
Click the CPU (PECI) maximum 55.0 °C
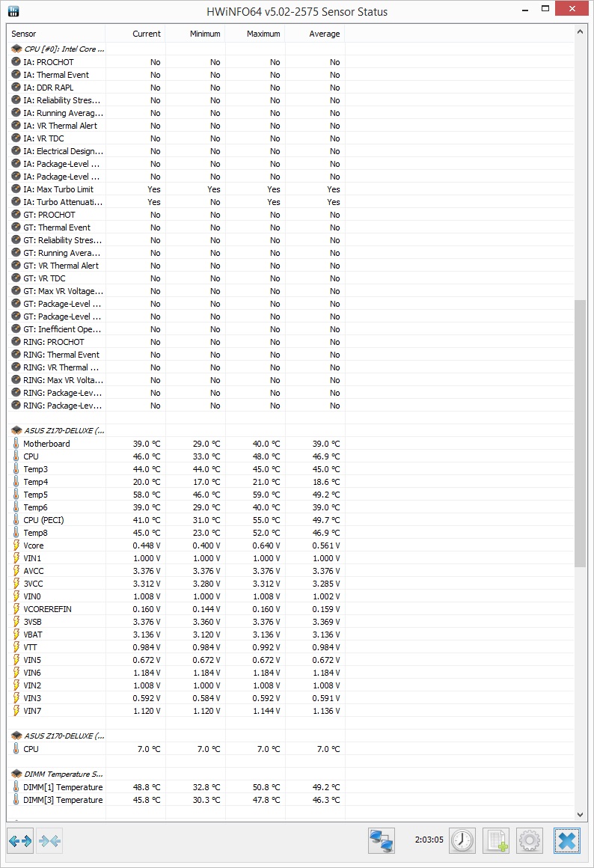point(266,520)
